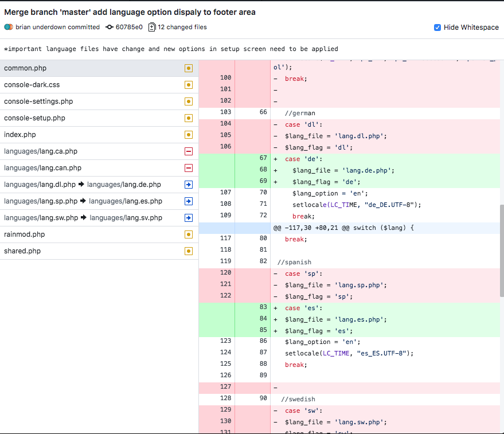The image size is (504, 434).
Task: Select index.php in the file list
Action: (99, 135)
